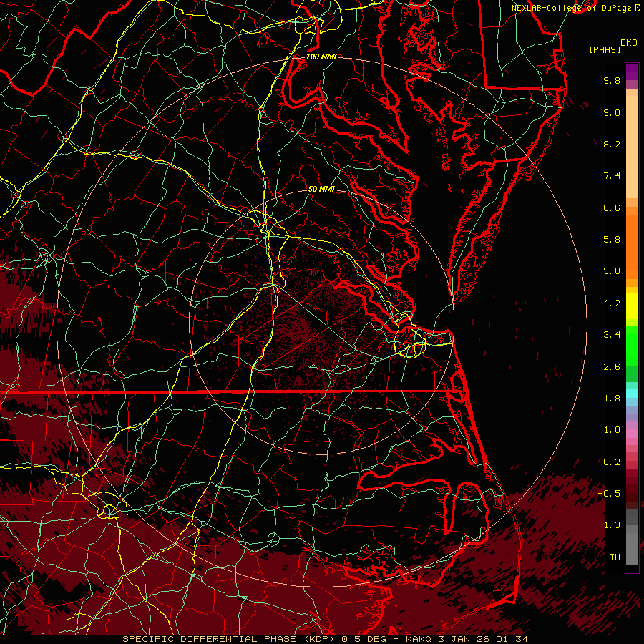Select the -0.5 legend value
Screen dimensions: 644x644
click(x=609, y=494)
